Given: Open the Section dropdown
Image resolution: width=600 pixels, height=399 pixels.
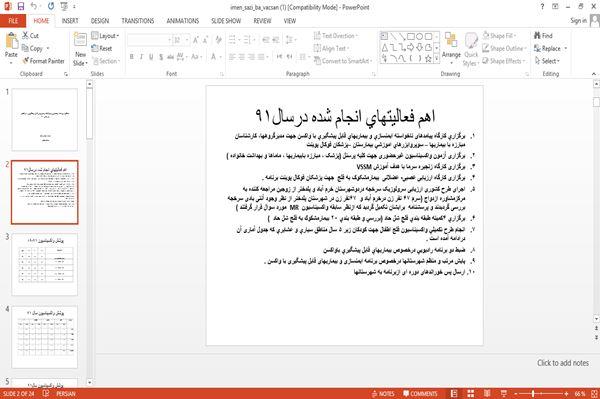Looking at the screenshot, I should [x=106, y=61].
